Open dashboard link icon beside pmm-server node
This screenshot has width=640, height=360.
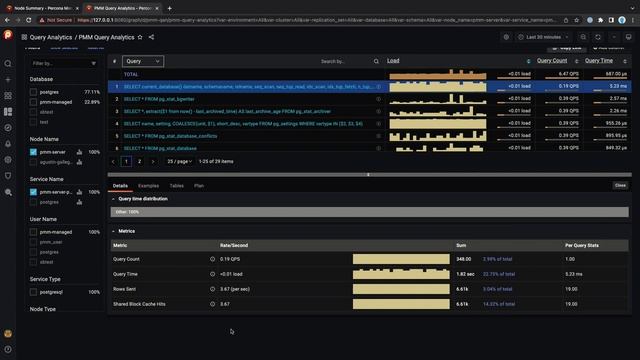79,152
